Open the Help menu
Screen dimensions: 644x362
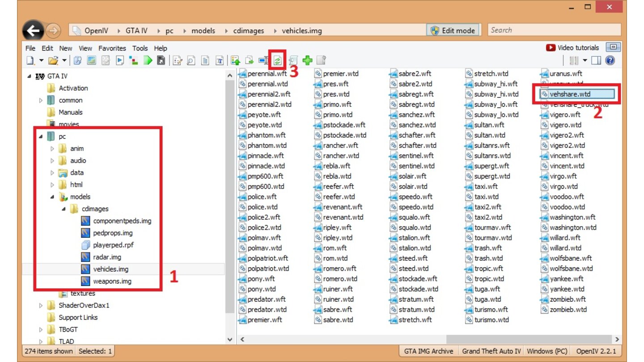(x=161, y=48)
